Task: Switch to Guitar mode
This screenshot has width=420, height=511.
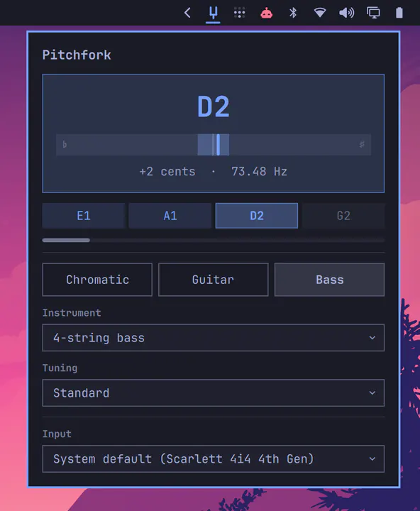Action: pos(214,280)
